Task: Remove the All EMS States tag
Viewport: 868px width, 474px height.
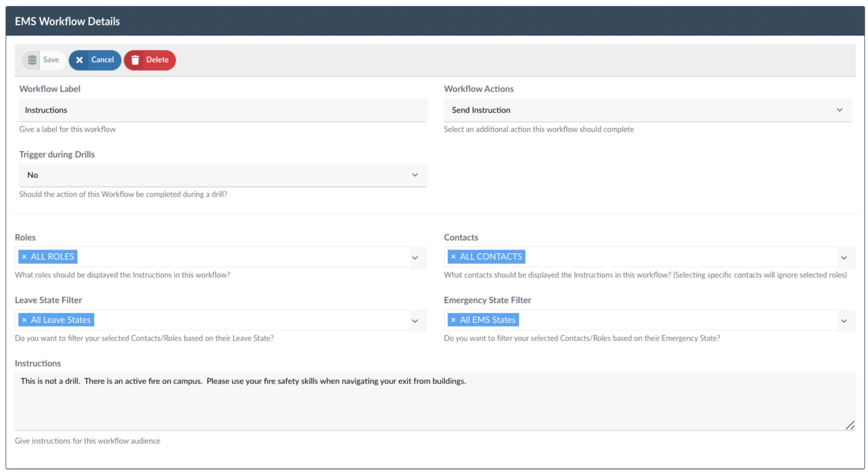Action: (453, 320)
